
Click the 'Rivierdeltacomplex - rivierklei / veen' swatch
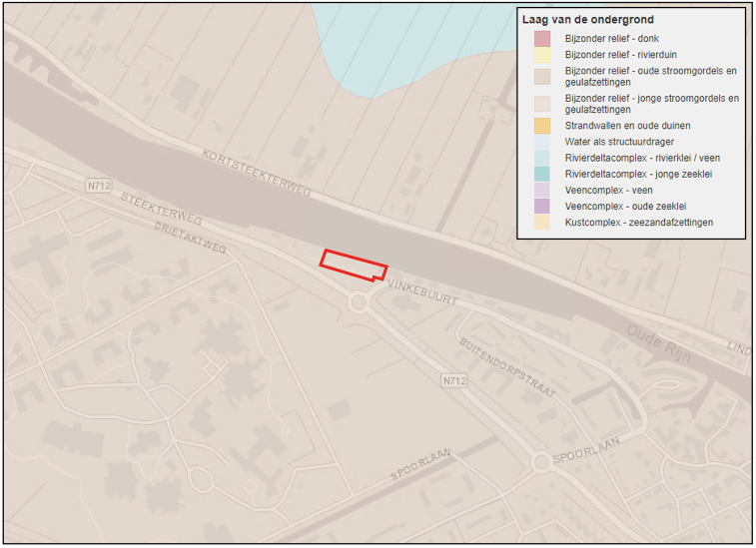pyautogui.click(x=542, y=158)
